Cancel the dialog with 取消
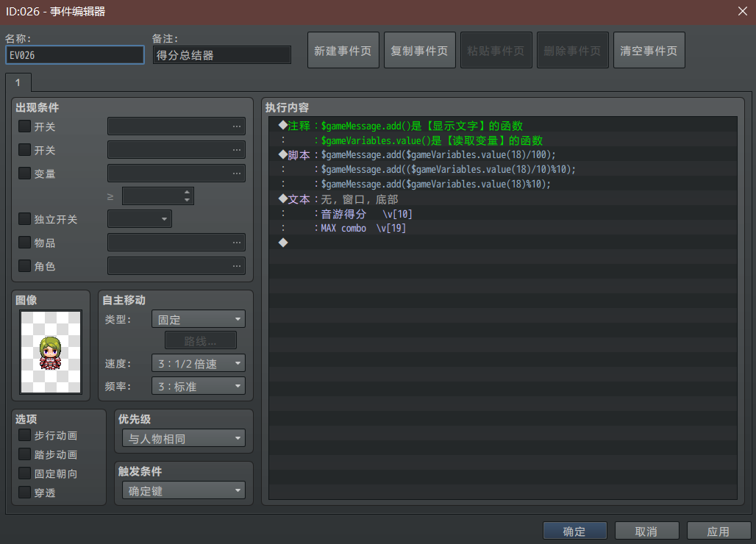Image resolution: width=756 pixels, height=544 pixels. (646, 531)
